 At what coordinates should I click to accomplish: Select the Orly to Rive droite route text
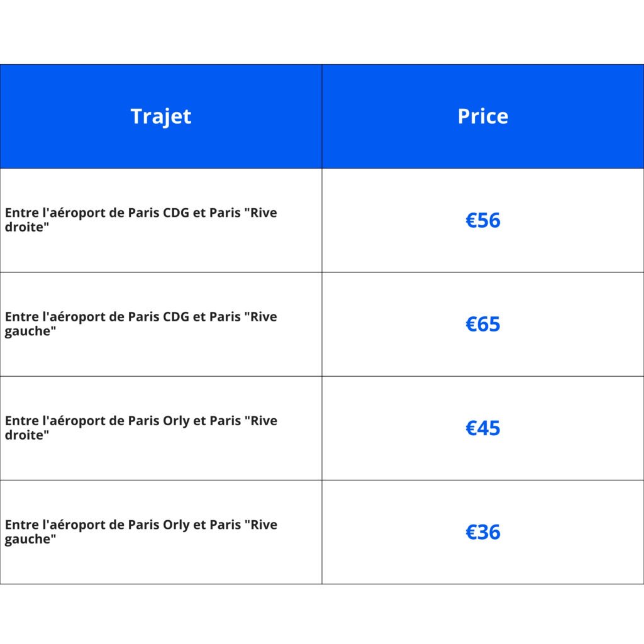(141, 428)
